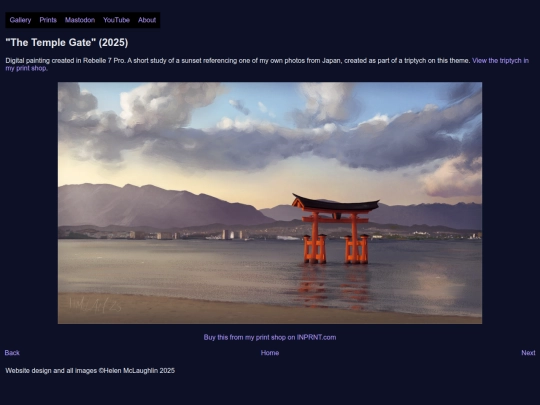Open the Prints menu item
Screen dimensions: 540x405
click(48, 20)
